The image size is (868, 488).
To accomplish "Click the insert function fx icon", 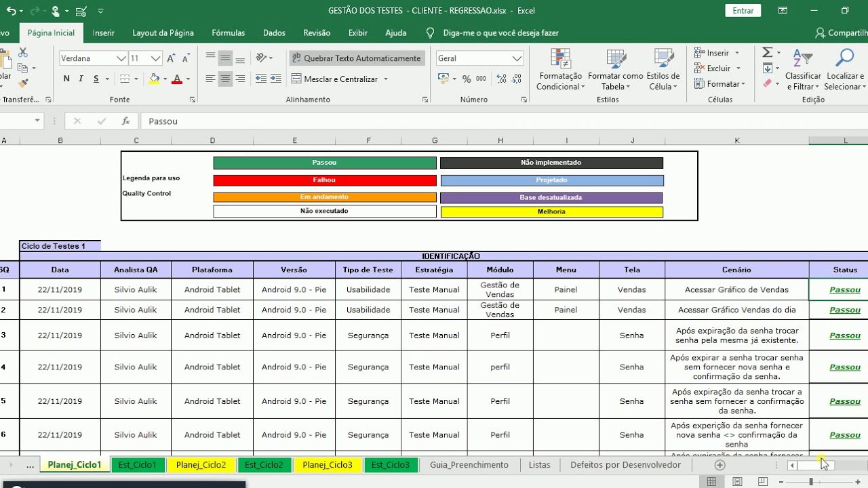I will point(125,121).
